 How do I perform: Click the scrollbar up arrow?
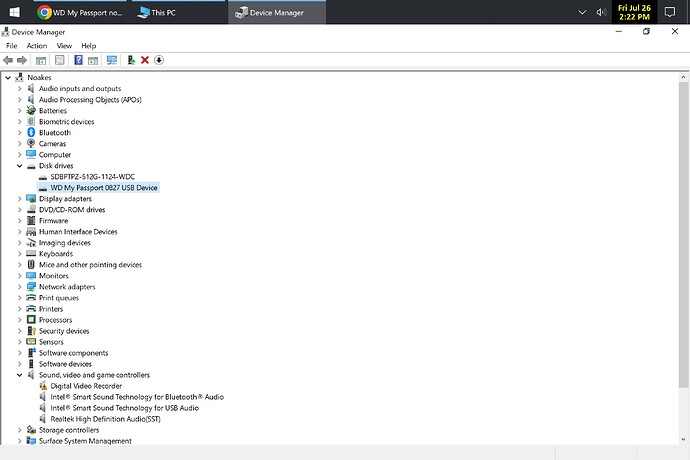point(683,77)
